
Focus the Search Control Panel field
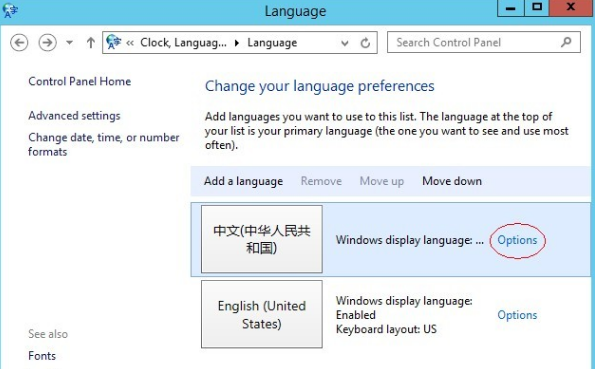tap(483, 42)
